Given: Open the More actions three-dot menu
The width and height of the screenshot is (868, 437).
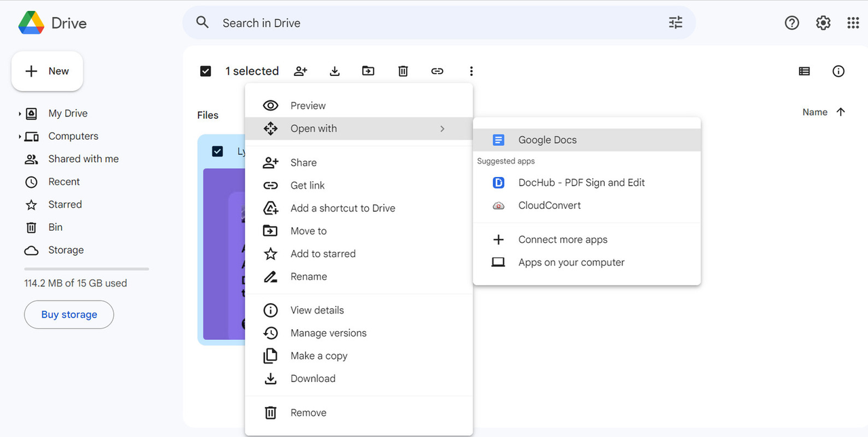Looking at the screenshot, I should 471,71.
